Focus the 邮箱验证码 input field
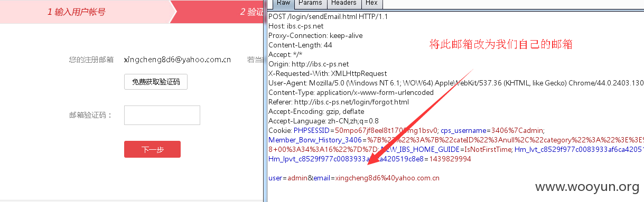644x202 pixels. tap(162, 115)
